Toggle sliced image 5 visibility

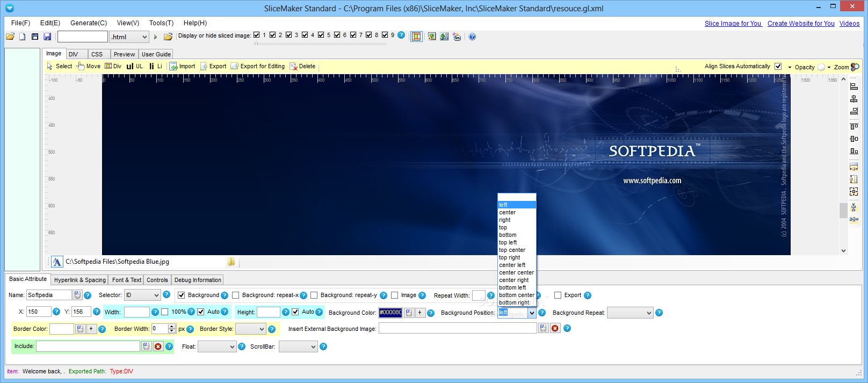coord(321,35)
